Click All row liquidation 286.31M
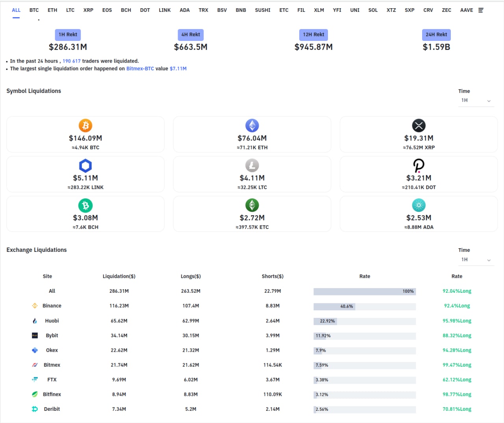The image size is (504, 423). (x=119, y=291)
